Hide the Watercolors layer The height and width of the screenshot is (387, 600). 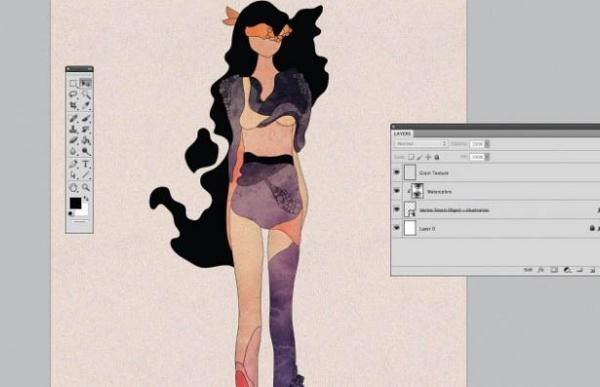(x=396, y=191)
